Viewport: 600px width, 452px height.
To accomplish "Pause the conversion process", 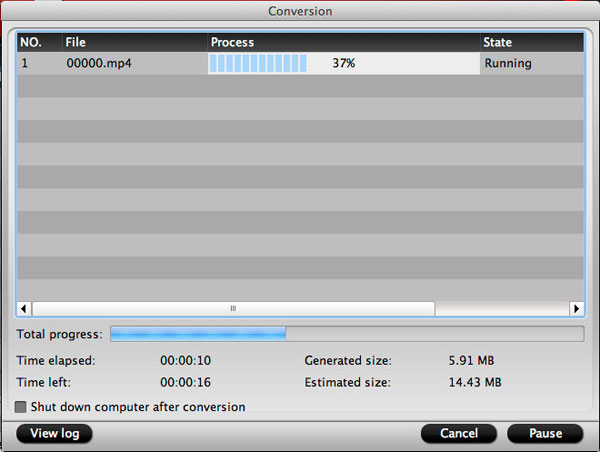I will (545, 433).
